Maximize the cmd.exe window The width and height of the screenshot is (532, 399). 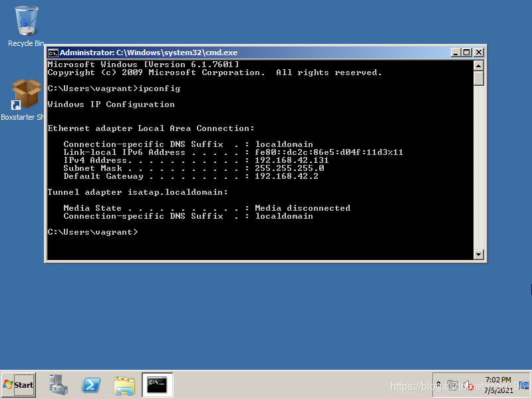[x=467, y=53]
